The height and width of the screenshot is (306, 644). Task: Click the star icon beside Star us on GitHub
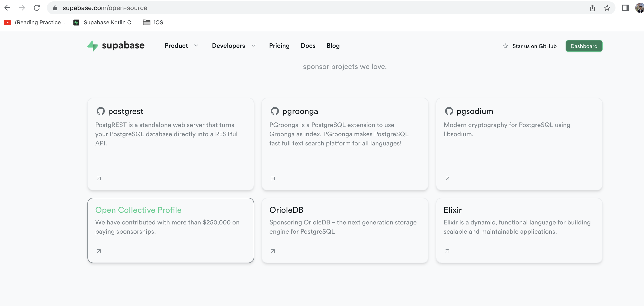[x=505, y=46]
